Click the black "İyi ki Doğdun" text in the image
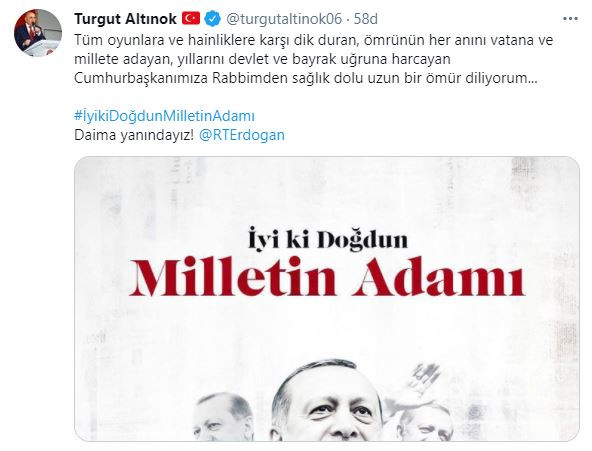The height and width of the screenshot is (451, 592). click(328, 239)
